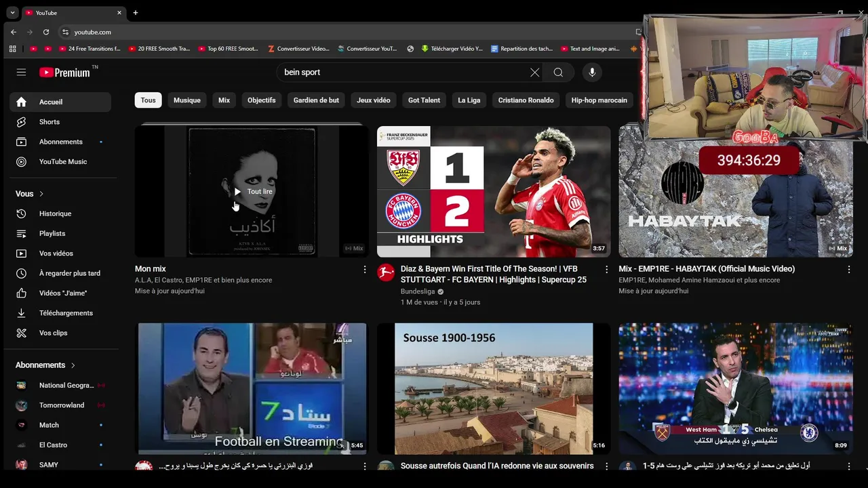Open 'Convertisseur Video' bookmark
Image resolution: width=868 pixels, height=488 pixels.
[x=299, y=49]
